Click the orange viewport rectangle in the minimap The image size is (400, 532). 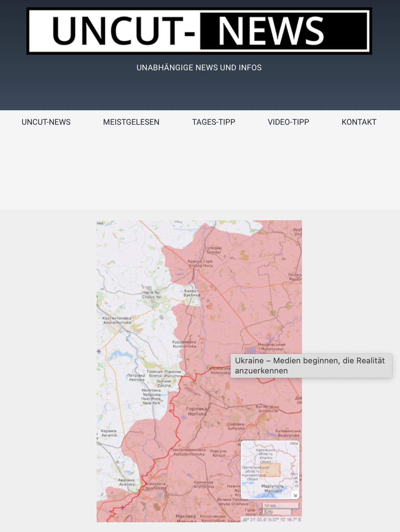270,470
